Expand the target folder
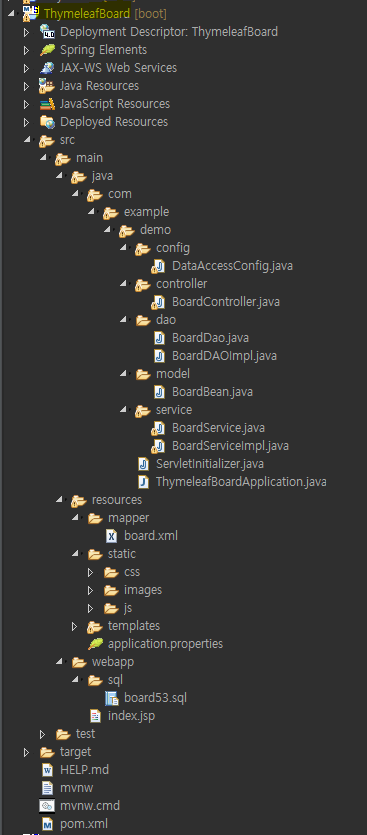Screen dimensions: 367x835 pos(27,752)
